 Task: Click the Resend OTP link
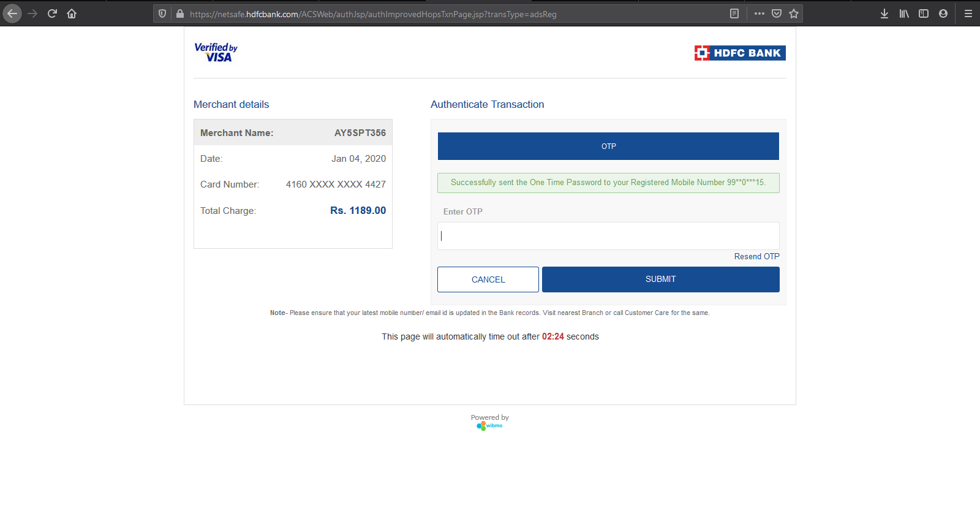pyautogui.click(x=756, y=256)
